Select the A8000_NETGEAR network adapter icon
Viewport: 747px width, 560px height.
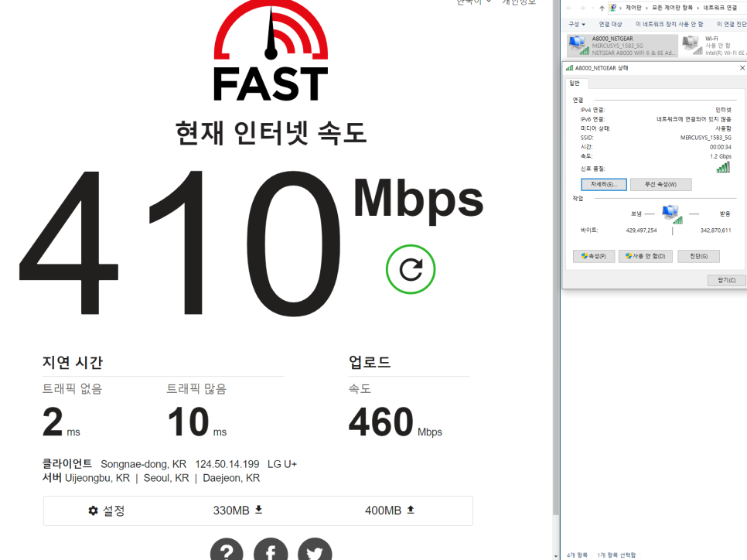[578, 45]
